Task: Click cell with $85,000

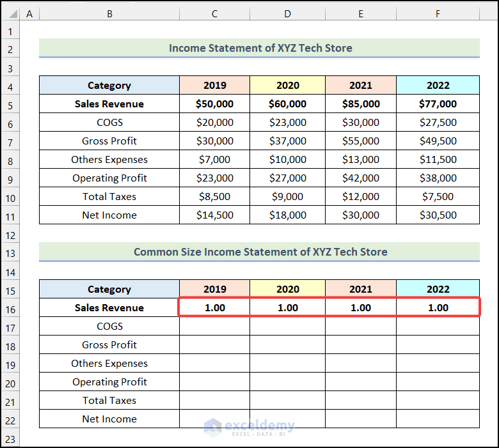Action: pos(361,104)
